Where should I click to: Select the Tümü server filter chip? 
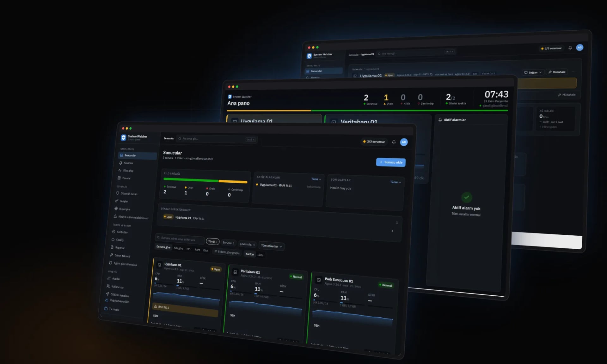[213, 241]
